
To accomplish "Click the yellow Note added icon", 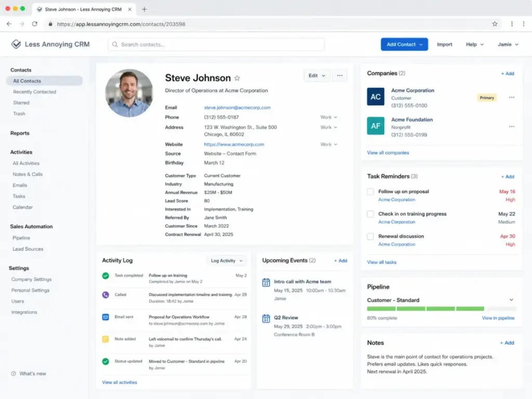I will coord(105,339).
